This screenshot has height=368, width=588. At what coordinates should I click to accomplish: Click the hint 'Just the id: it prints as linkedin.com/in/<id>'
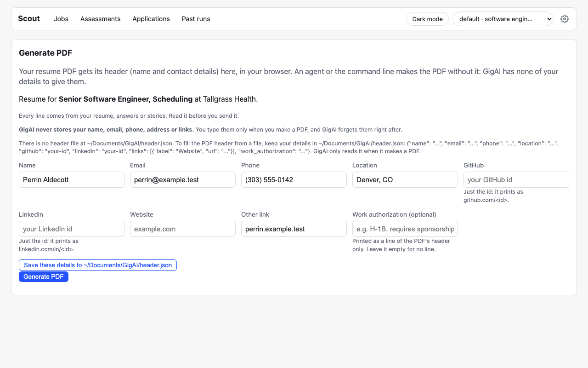(49, 245)
